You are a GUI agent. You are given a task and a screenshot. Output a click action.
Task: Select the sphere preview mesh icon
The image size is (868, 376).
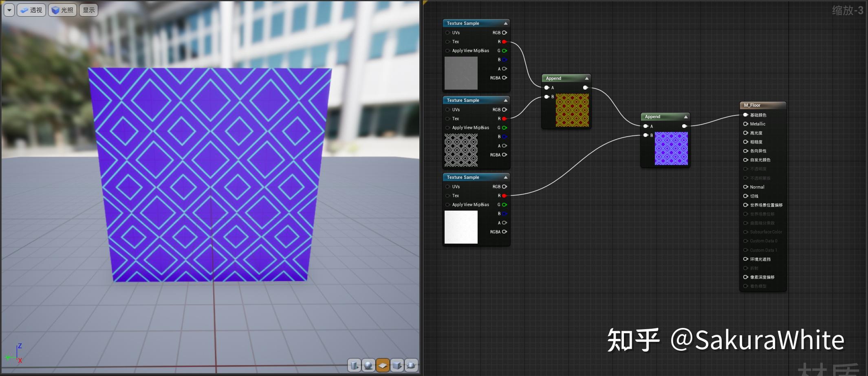click(368, 365)
